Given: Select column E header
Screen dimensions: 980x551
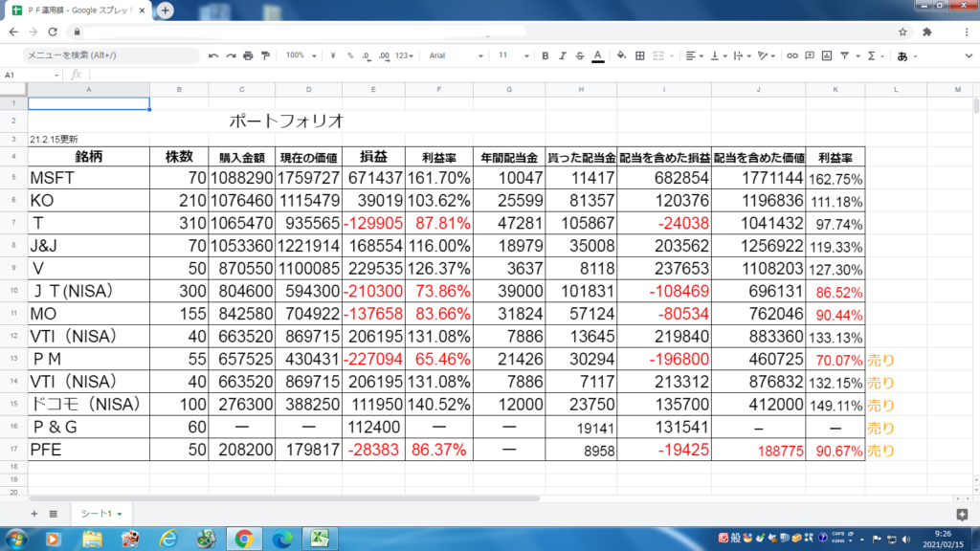Looking at the screenshot, I should [x=373, y=89].
